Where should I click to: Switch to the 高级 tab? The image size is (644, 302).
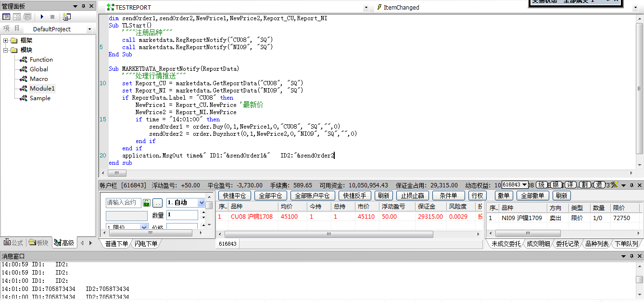point(64,243)
